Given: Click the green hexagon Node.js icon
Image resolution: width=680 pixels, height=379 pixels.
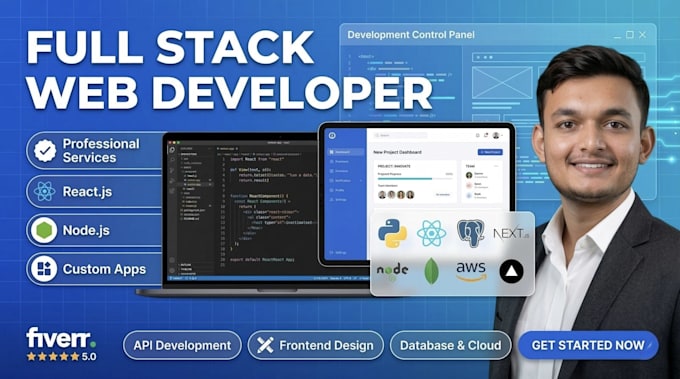Looking at the screenshot, I should tap(44, 230).
